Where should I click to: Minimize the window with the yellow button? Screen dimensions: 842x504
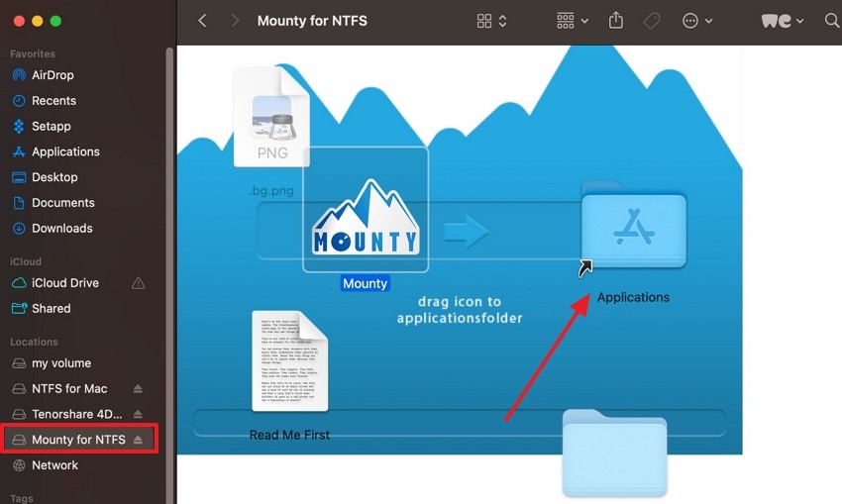click(x=37, y=21)
